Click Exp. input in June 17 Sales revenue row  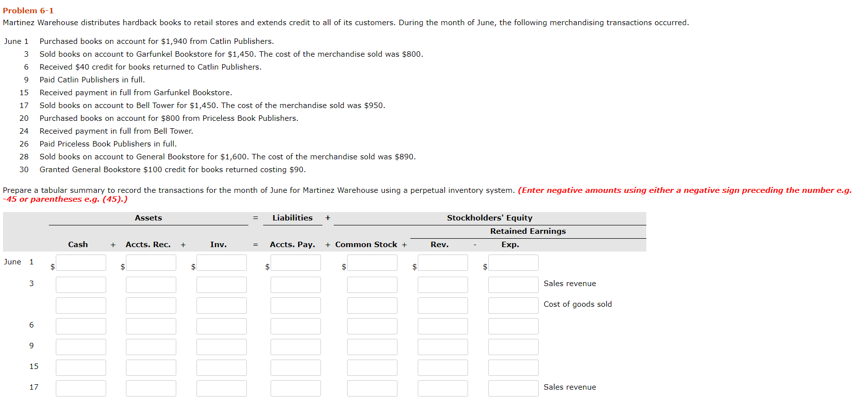click(x=513, y=388)
